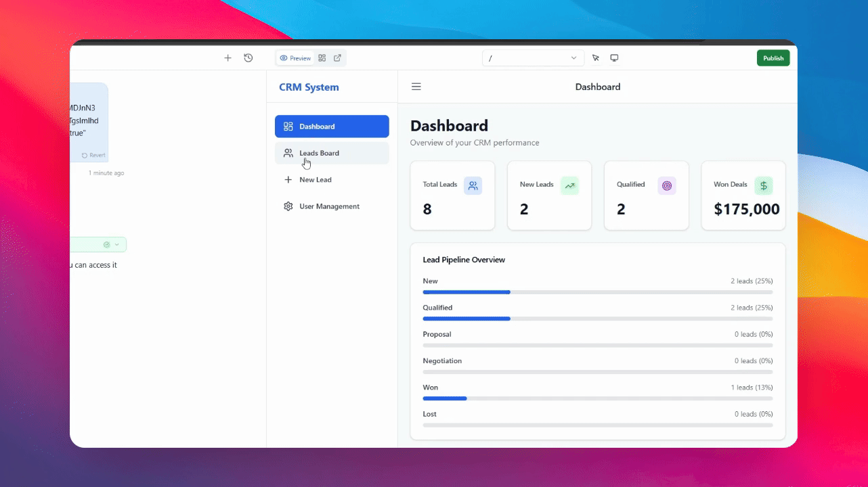Click the green Publish button
Viewport: 868px width, 487px height.
pos(773,58)
